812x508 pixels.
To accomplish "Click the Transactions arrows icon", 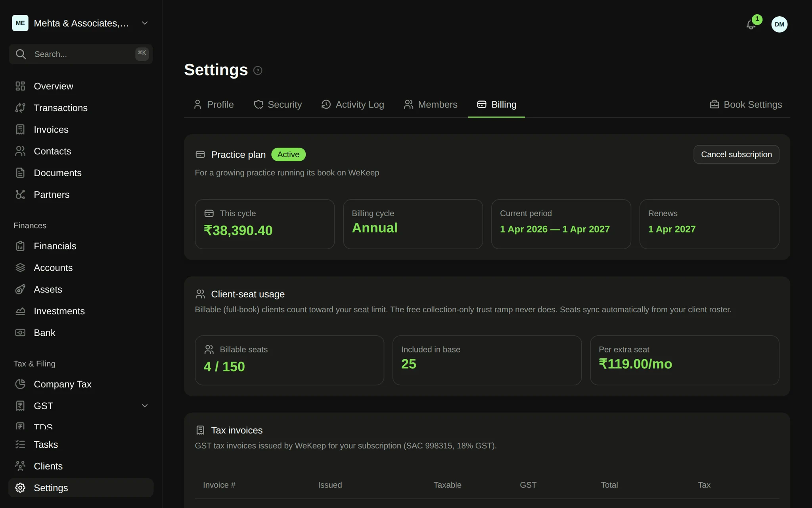I will [20, 108].
